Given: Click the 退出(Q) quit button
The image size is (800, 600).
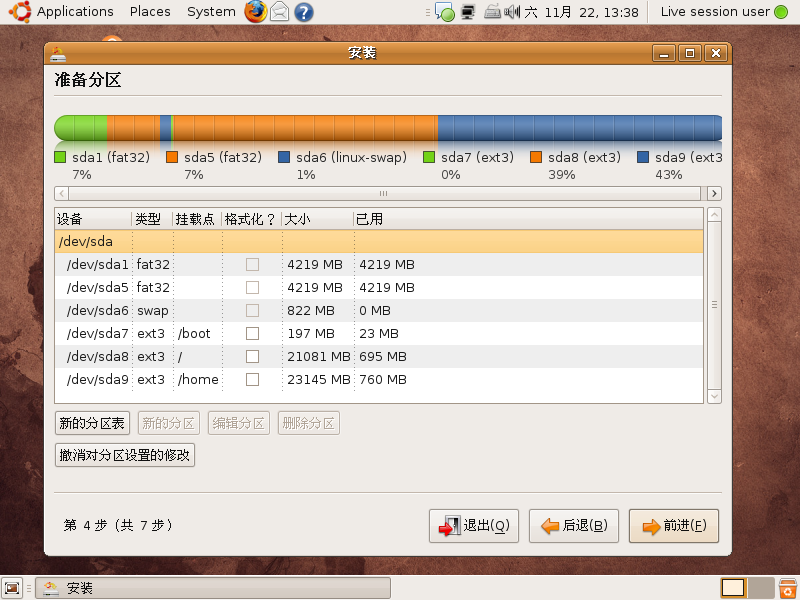Looking at the screenshot, I should click(x=473, y=526).
